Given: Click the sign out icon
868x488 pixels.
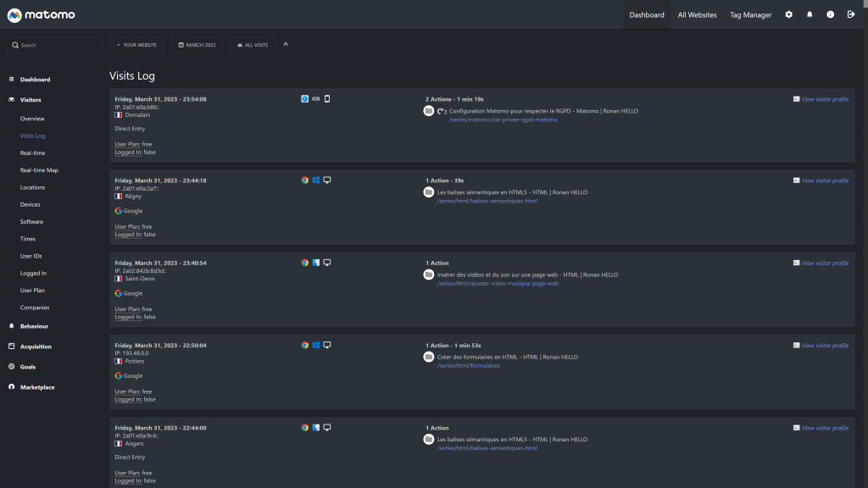Looking at the screenshot, I should (851, 14).
